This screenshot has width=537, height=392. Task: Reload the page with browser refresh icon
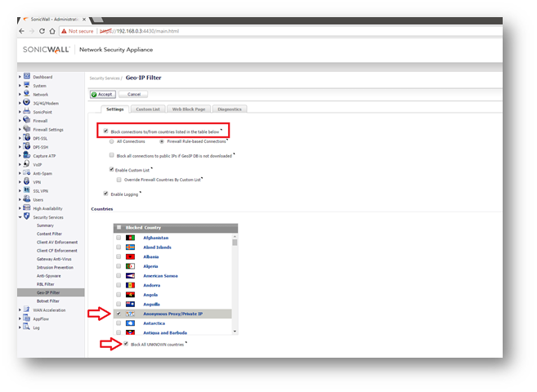42,31
